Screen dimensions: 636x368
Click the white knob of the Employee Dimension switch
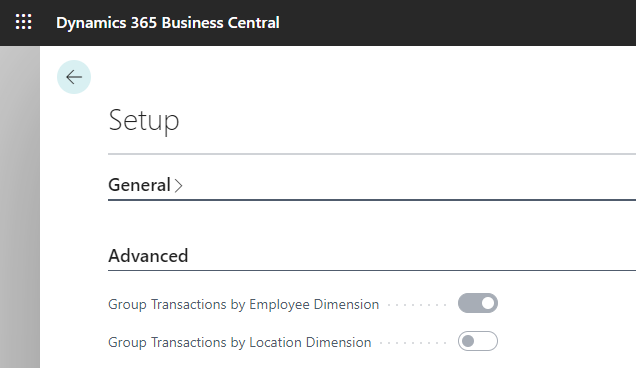coord(488,303)
